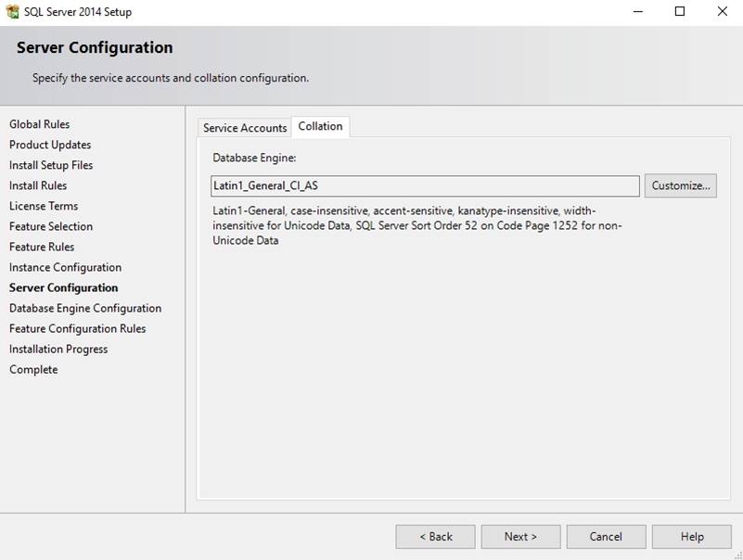Click the Database Engine: label
The width and height of the screenshot is (743, 560).
254,158
